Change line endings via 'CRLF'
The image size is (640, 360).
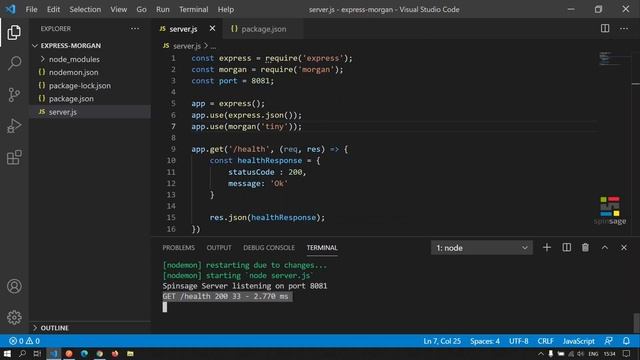(x=545, y=341)
